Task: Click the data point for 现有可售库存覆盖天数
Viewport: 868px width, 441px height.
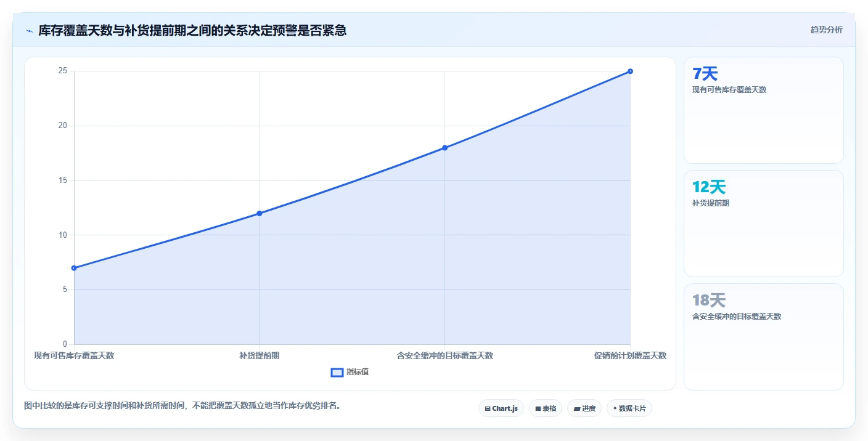Action: click(x=74, y=268)
